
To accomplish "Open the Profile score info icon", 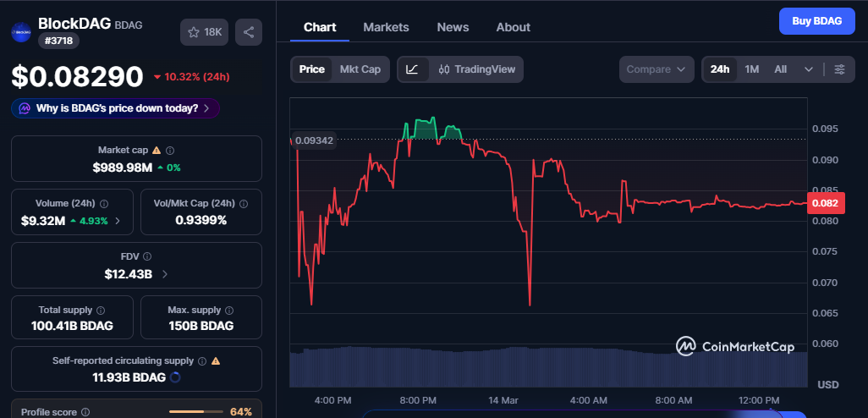I will coord(85,412).
